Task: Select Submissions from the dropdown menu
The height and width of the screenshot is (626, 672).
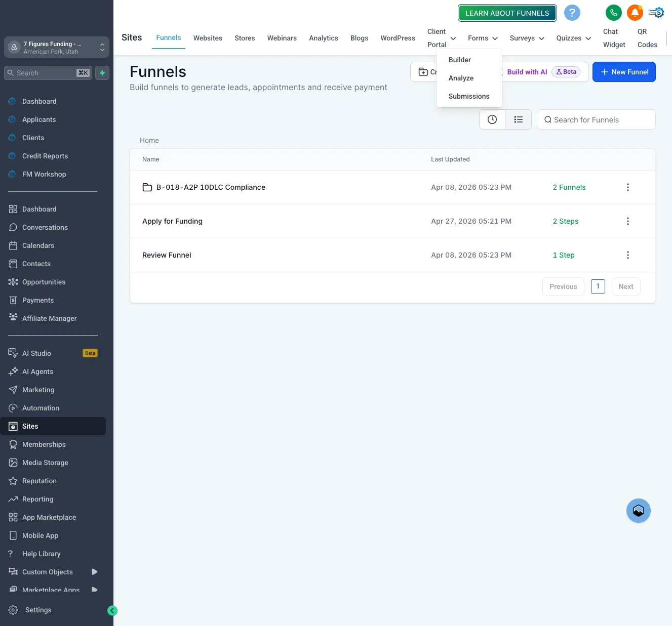Action: 469,96
